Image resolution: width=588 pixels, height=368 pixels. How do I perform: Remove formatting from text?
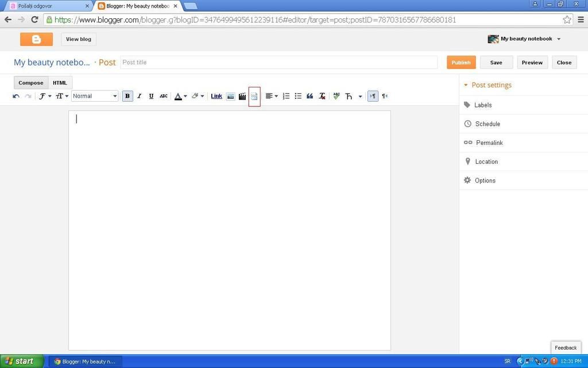click(322, 96)
